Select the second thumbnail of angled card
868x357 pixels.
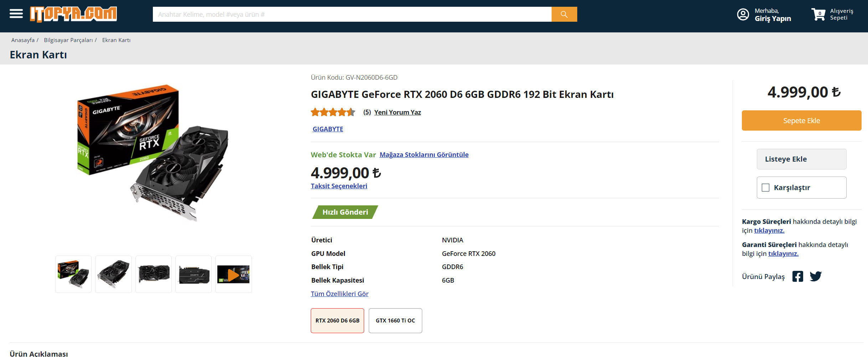click(x=113, y=274)
